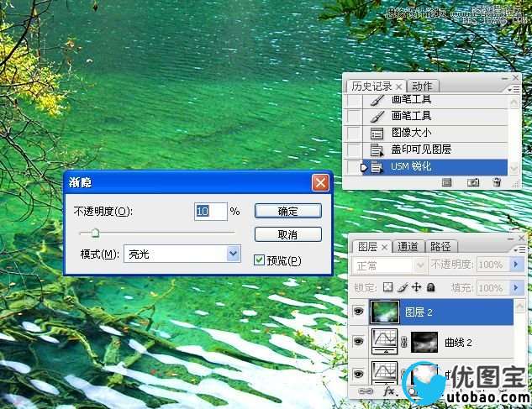Open the Layers panel flyout menu icon
The width and height of the screenshot is (532, 409).
click(520, 249)
